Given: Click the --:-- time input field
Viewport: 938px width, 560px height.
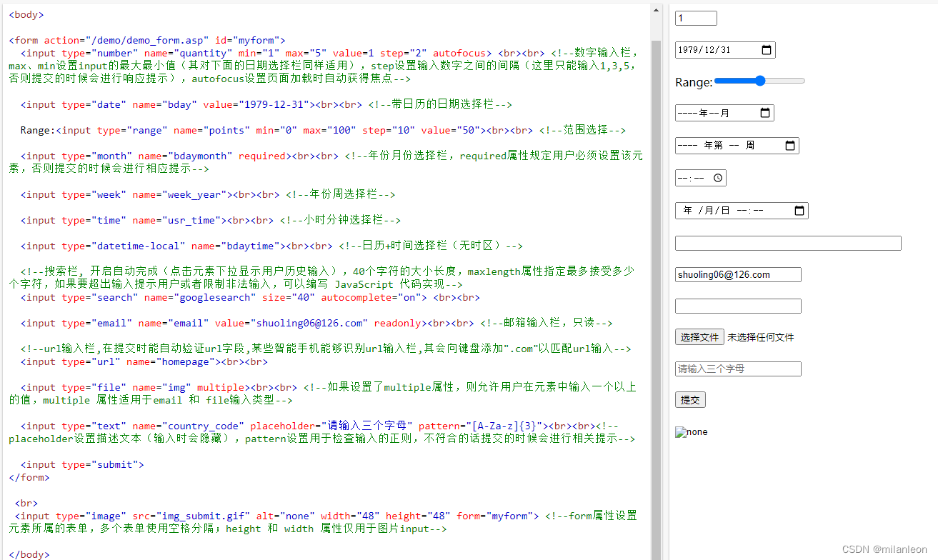Looking at the screenshot, I should pyautogui.click(x=700, y=178).
